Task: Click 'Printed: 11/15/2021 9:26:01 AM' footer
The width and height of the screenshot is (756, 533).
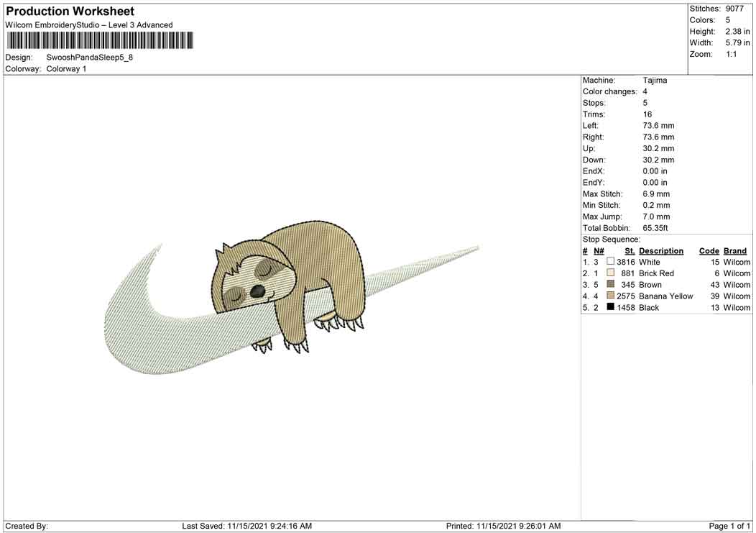Action: click(503, 526)
